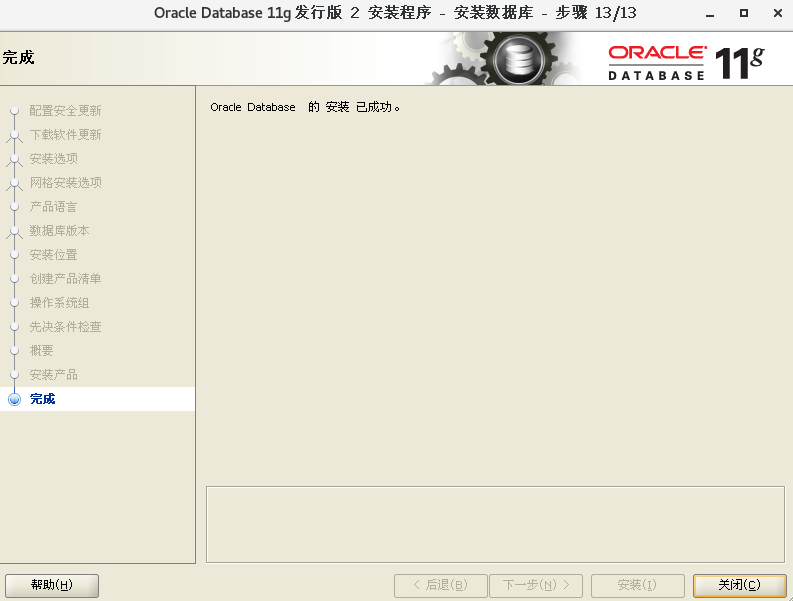Click the 下一步(N) next button
The image size is (793, 601).
click(x=538, y=585)
